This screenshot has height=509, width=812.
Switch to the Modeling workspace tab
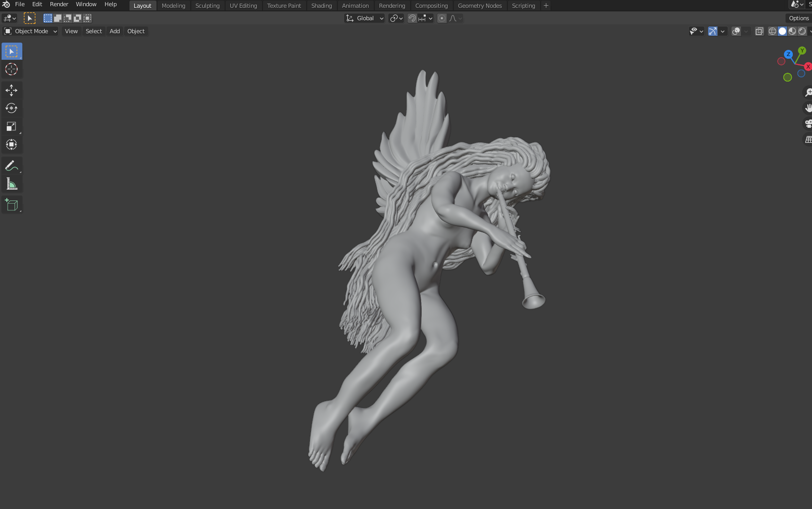174,6
